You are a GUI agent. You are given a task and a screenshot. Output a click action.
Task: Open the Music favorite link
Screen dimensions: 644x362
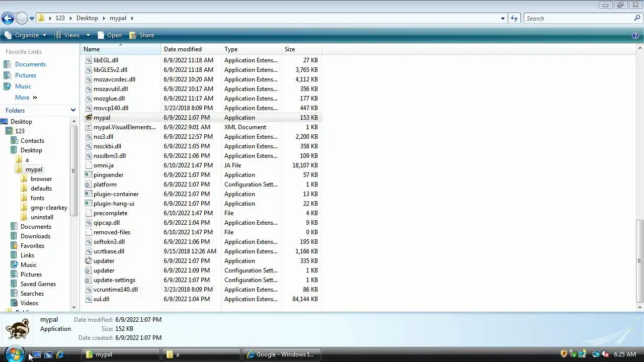[23, 86]
